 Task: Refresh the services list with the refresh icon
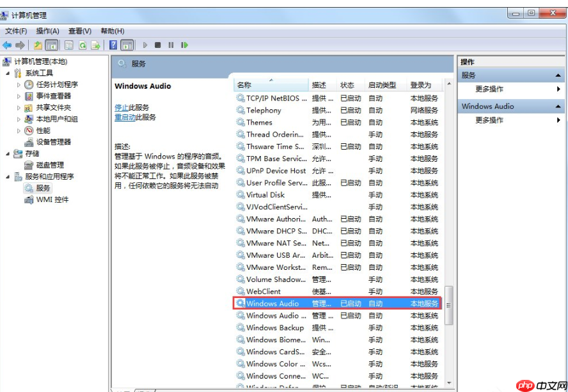(82, 45)
